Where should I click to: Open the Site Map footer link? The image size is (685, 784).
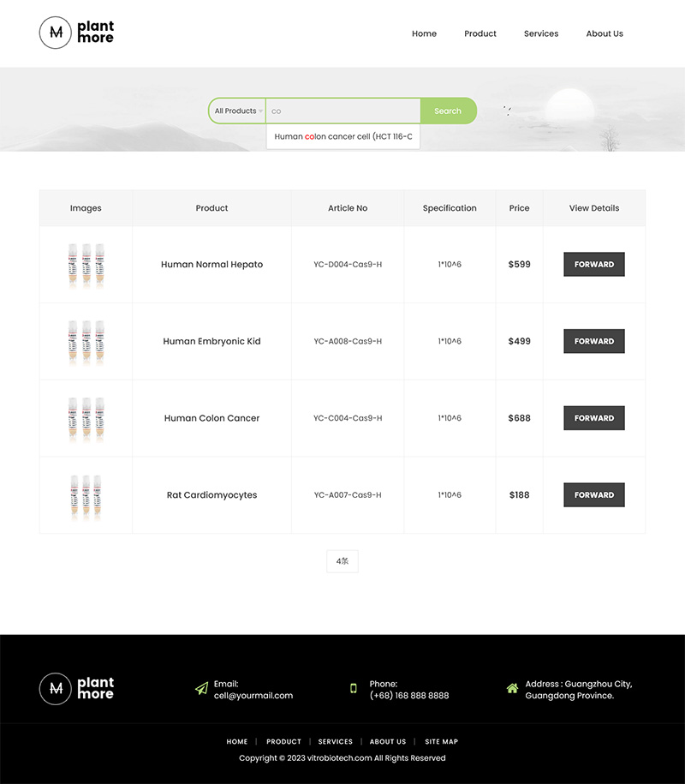click(441, 741)
